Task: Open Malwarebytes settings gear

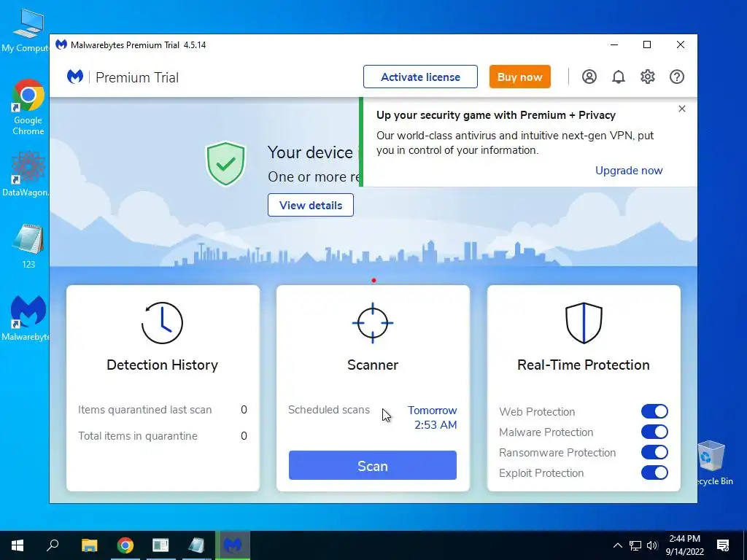Action: 648,77
